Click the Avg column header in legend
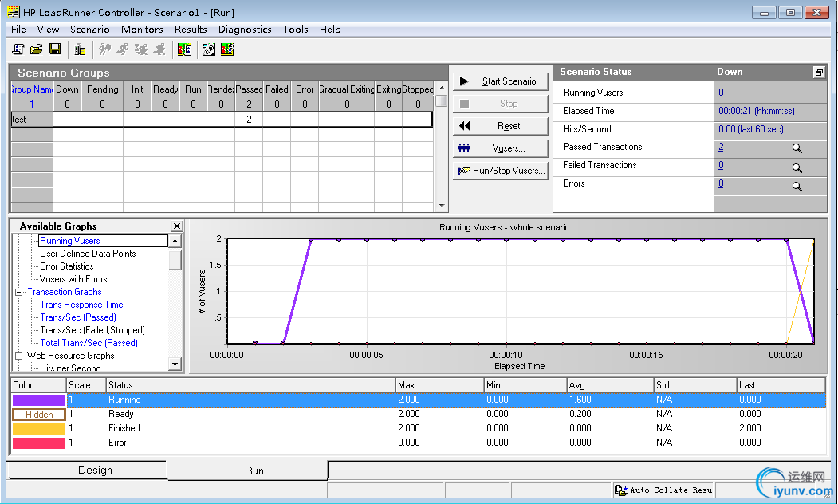The height and width of the screenshot is (504, 838). click(x=610, y=385)
